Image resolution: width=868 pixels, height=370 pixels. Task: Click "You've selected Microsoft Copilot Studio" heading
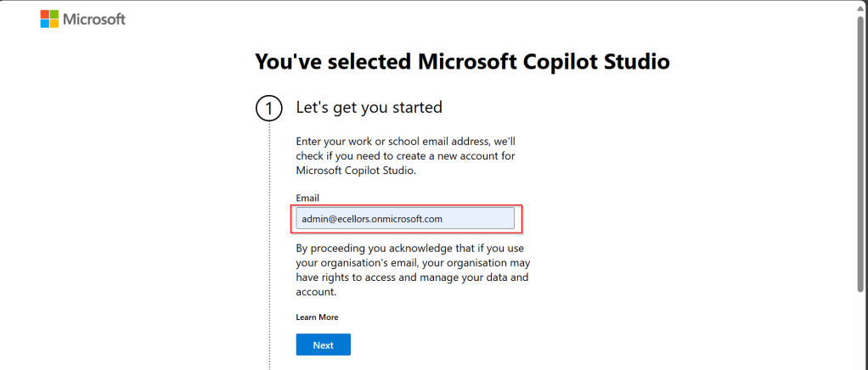point(462,61)
